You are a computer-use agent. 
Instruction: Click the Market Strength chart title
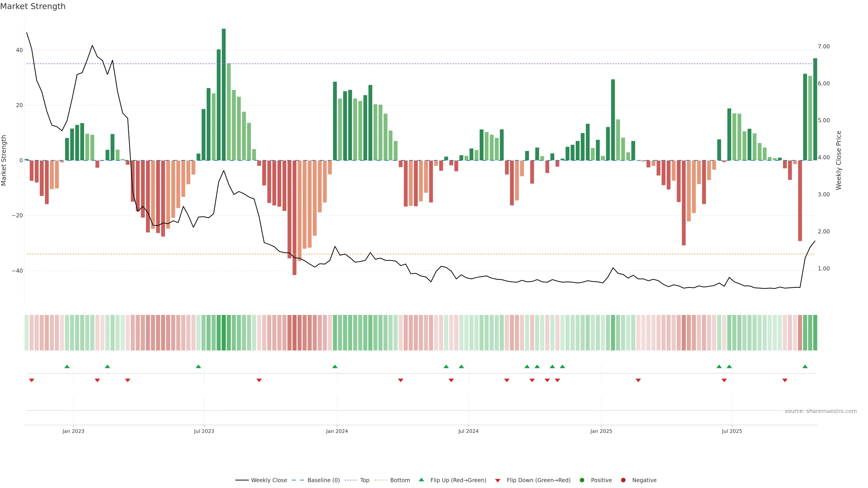[x=33, y=6]
